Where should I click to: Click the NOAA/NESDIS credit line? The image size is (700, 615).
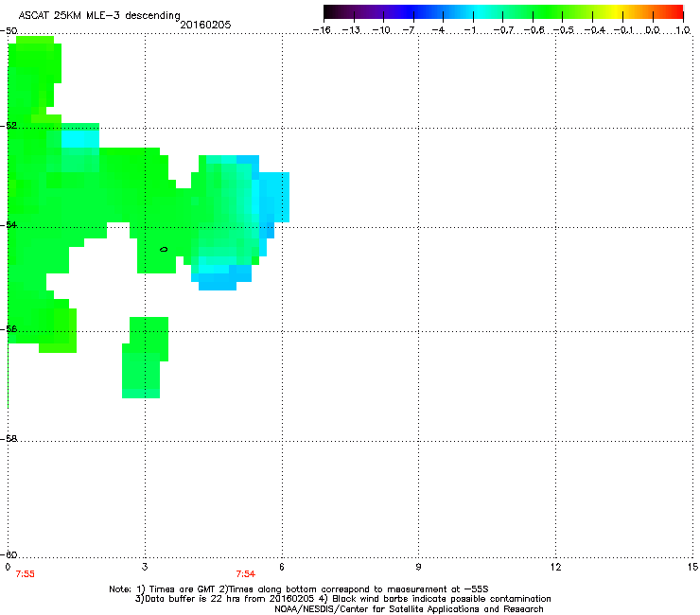[x=409, y=608]
